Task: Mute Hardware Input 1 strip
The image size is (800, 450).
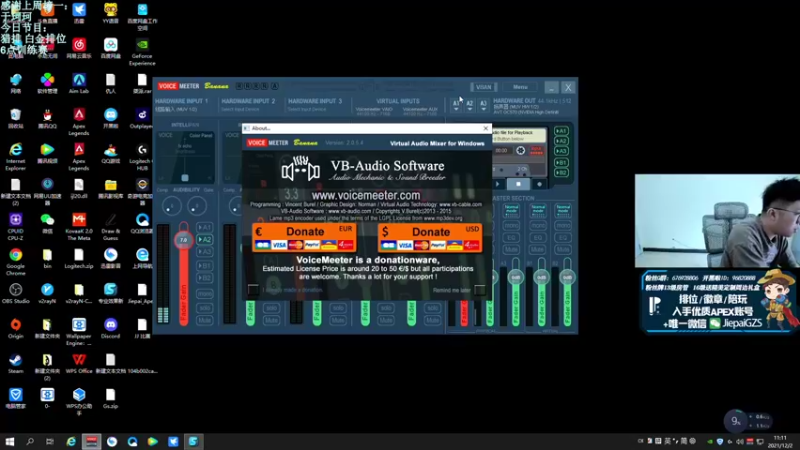Action: [x=205, y=320]
